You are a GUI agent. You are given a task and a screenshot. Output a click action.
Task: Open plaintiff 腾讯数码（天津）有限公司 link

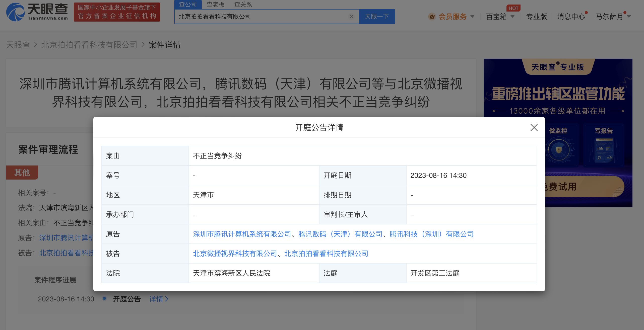(x=340, y=234)
